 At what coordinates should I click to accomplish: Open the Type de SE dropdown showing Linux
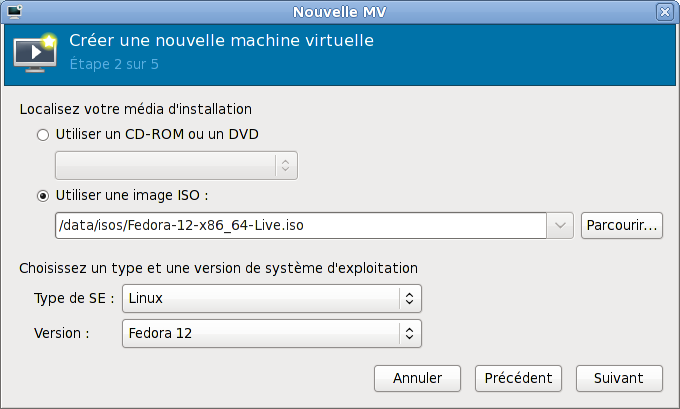click(271, 298)
